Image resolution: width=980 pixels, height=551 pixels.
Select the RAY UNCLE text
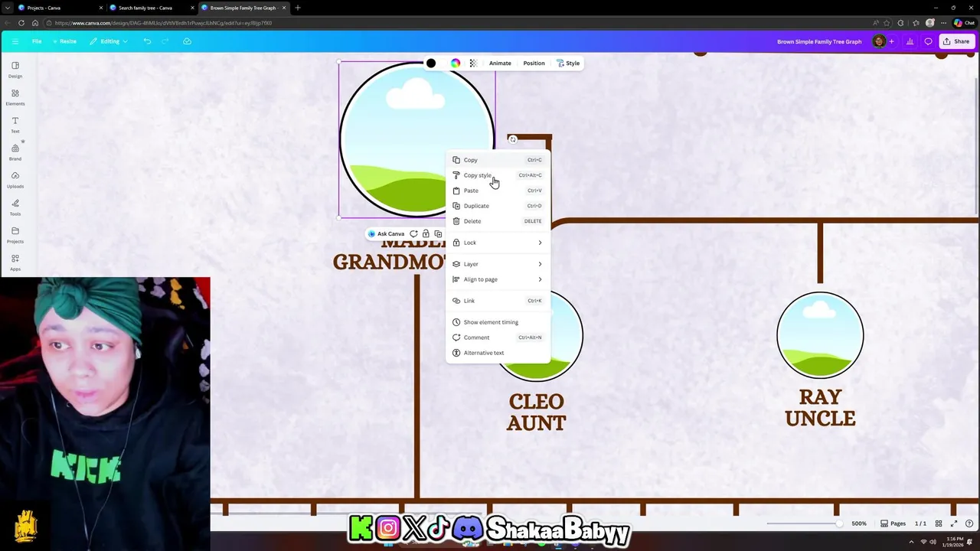coord(820,407)
